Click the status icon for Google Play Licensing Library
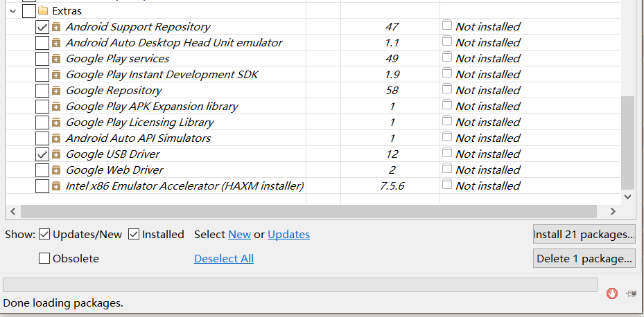The height and width of the screenshot is (317, 644). click(x=447, y=121)
